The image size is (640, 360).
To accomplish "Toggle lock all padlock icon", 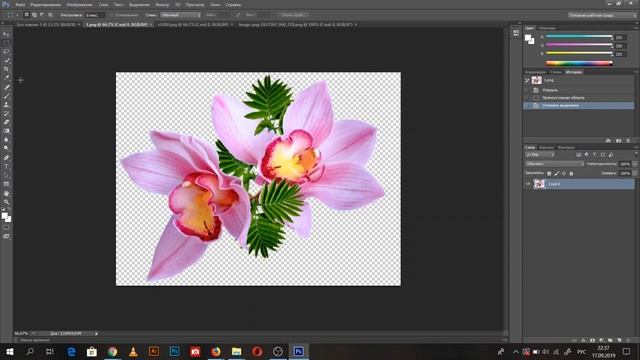I will coord(571,173).
